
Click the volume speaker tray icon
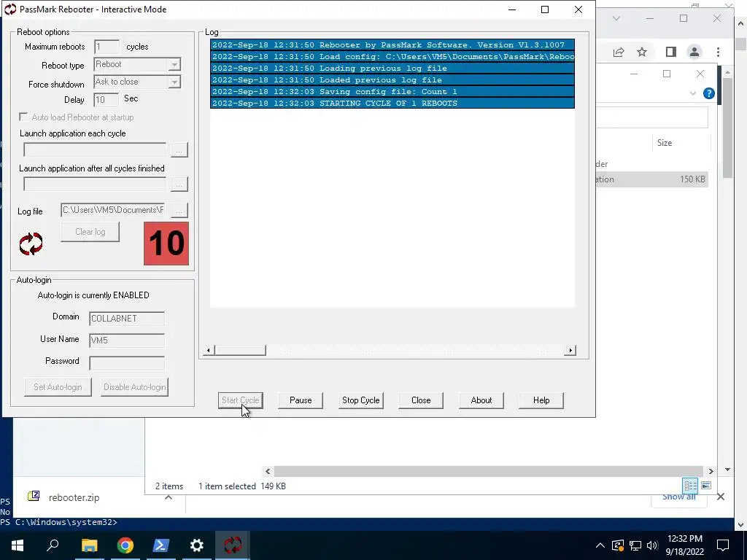click(652, 545)
